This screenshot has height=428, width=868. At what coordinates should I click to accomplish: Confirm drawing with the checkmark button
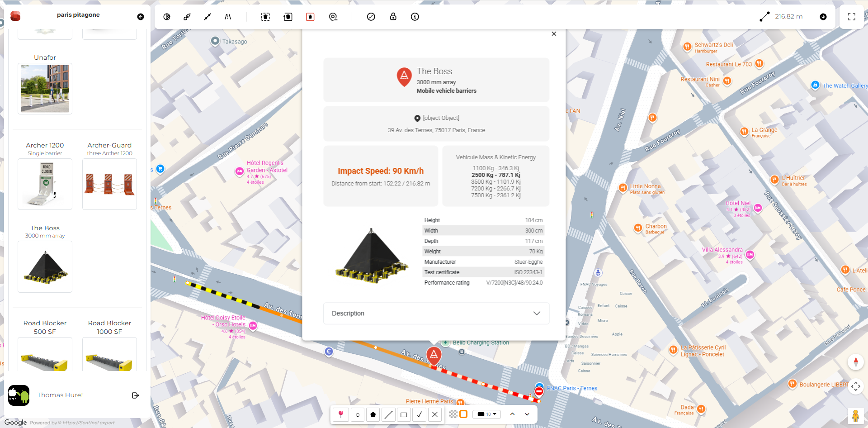(x=420, y=414)
